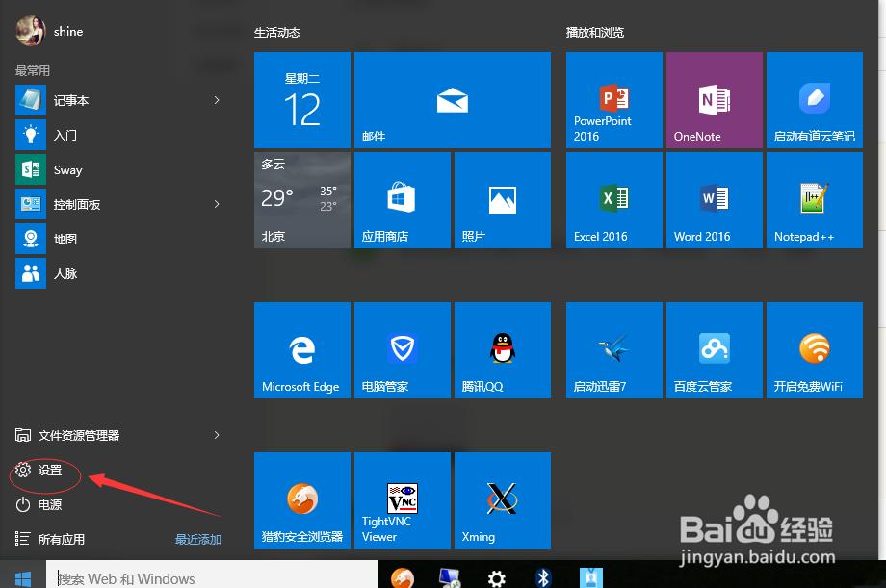Open the blue contact-card taskbar icon
886x588 pixels.
click(x=591, y=577)
